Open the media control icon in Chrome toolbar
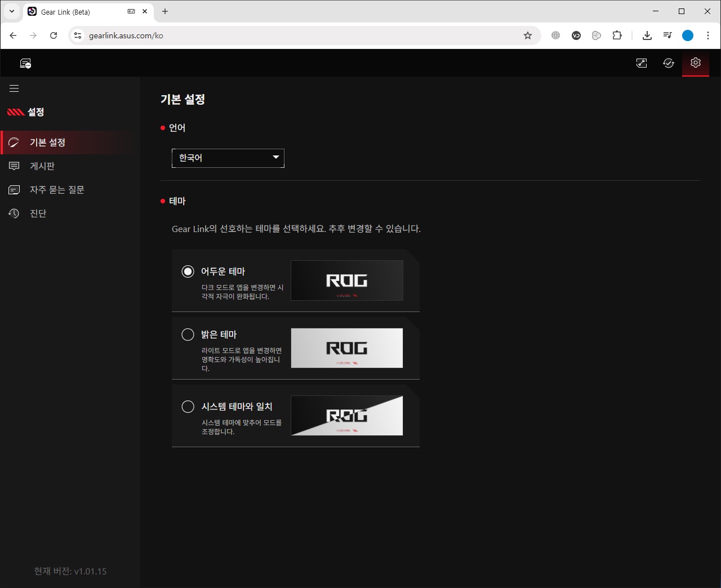 [x=667, y=35]
